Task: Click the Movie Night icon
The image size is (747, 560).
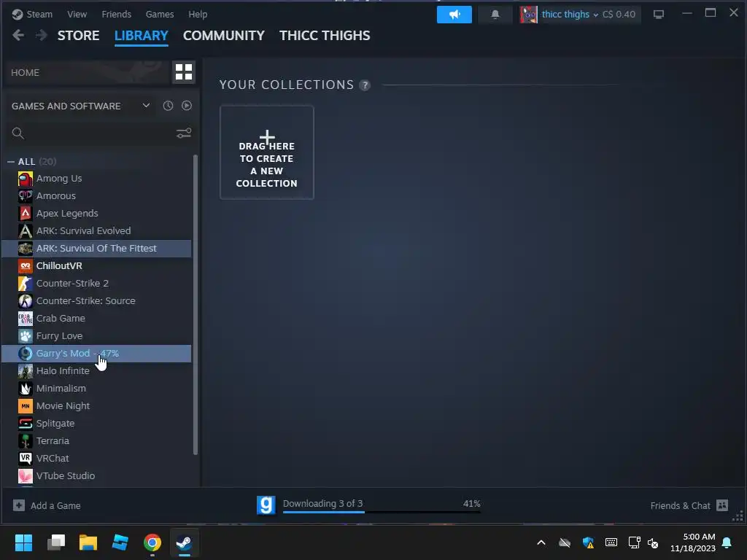Action: pos(26,405)
